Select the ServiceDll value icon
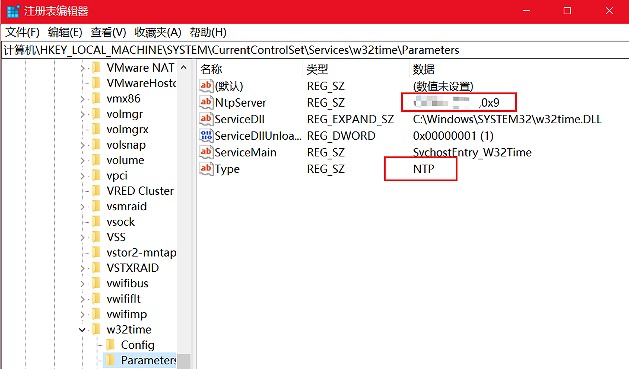This screenshot has width=629, height=369. coord(206,119)
